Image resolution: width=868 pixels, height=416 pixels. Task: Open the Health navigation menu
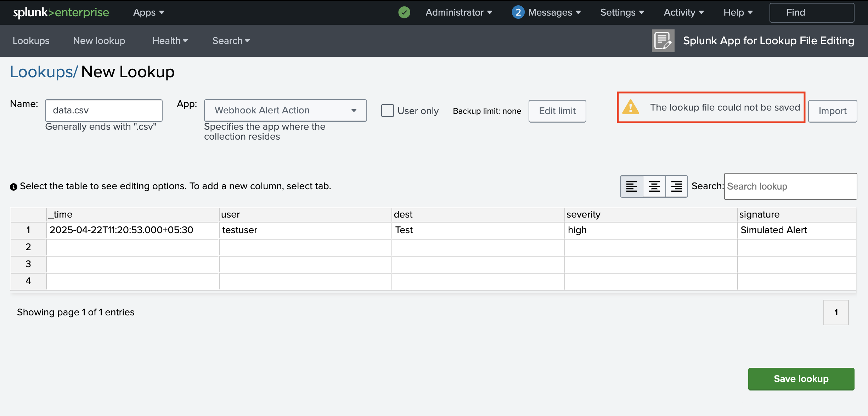(170, 41)
